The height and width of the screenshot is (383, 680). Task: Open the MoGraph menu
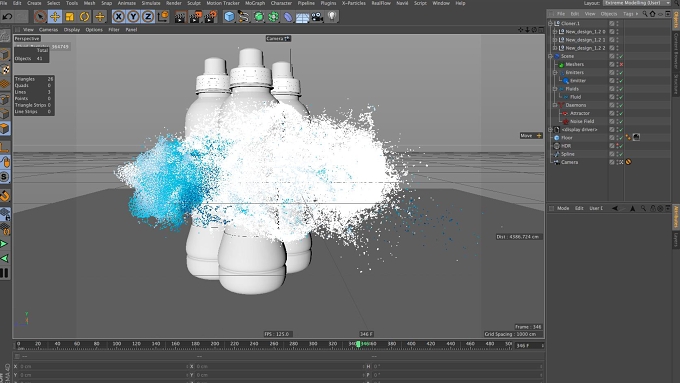click(x=255, y=3)
